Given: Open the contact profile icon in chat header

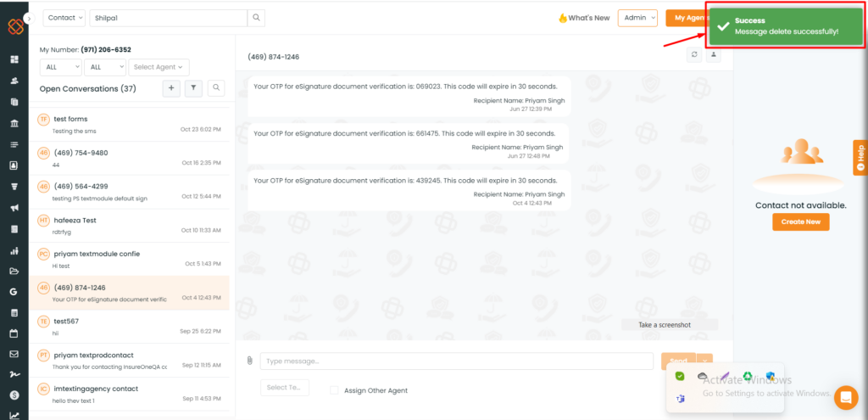Looking at the screenshot, I should click(714, 55).
